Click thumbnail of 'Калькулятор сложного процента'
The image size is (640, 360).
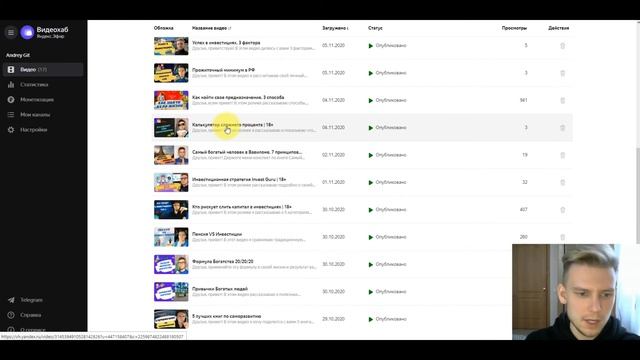(171, 128)
